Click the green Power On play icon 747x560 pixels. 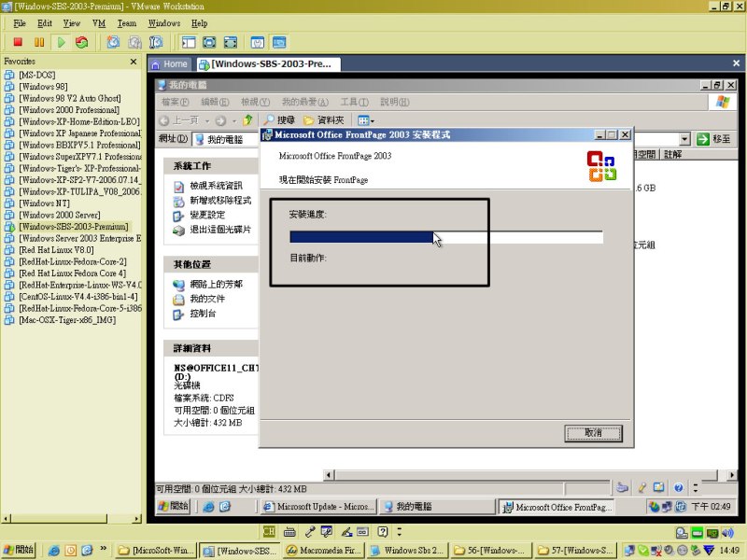61,42
